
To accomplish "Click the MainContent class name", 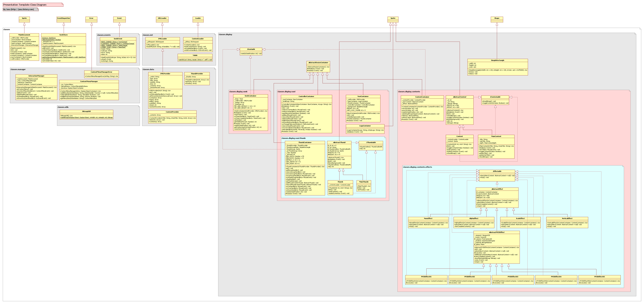I will tap(496, 136).
